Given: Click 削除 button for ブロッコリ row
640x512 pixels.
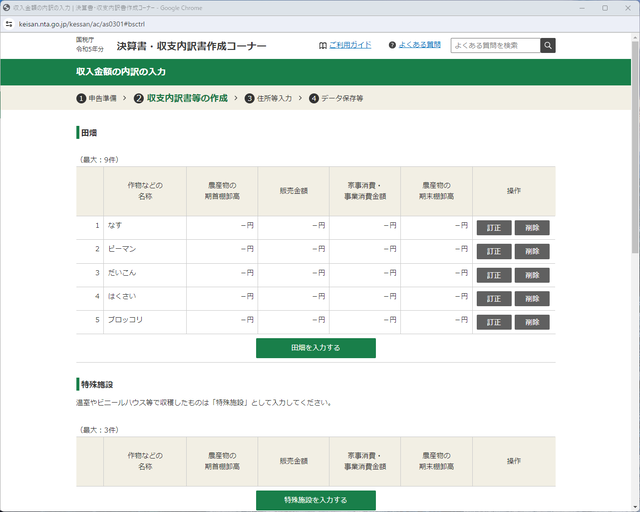Looking at the screenshot, I should click(532, 322).
